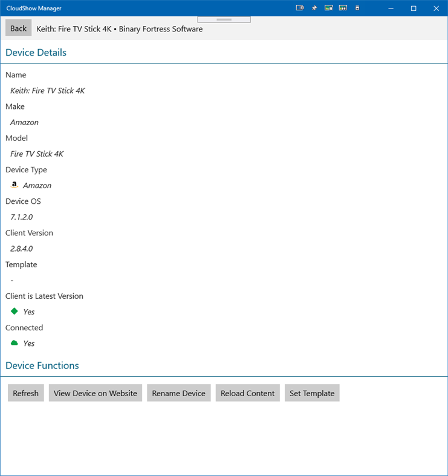Viewport: 448px width, 476px height.
Task: Click the Device Details heading
Action: pos(36,53)
